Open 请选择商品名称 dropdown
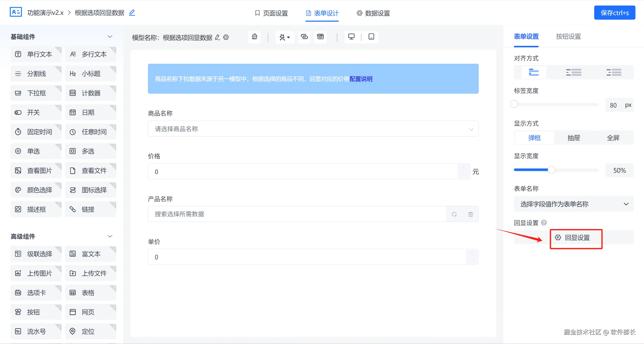The image size is (644, 344). 313,129
